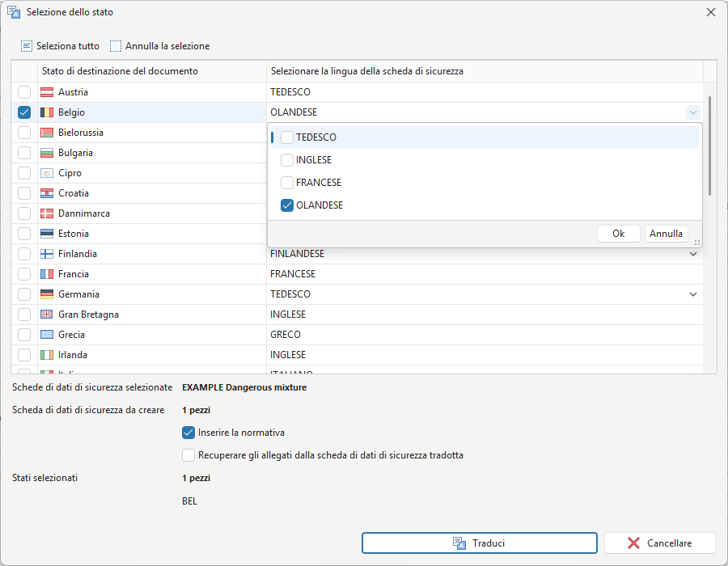Click the Belgio flag icon
Image resolution: width=728 pixels, height=566 pixels.
click(47, 112)
